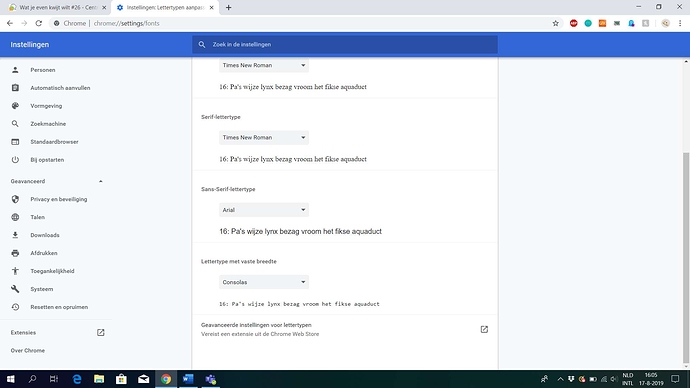690x388 pixels.
Task: Open Geavanceerde instellingen voor lettertypen
Action: (x=345, y=329)
